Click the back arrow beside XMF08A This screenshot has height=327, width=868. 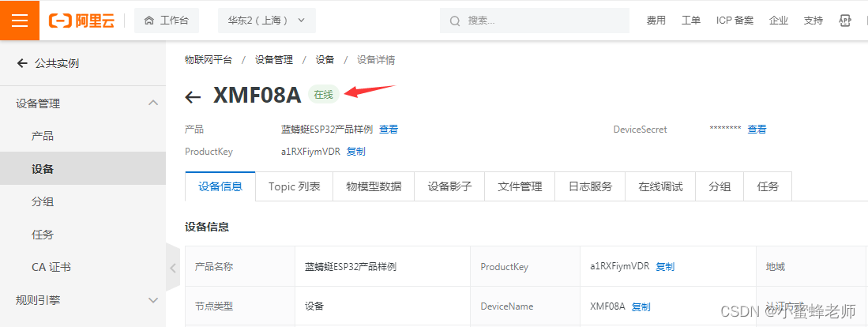(193, 97)
